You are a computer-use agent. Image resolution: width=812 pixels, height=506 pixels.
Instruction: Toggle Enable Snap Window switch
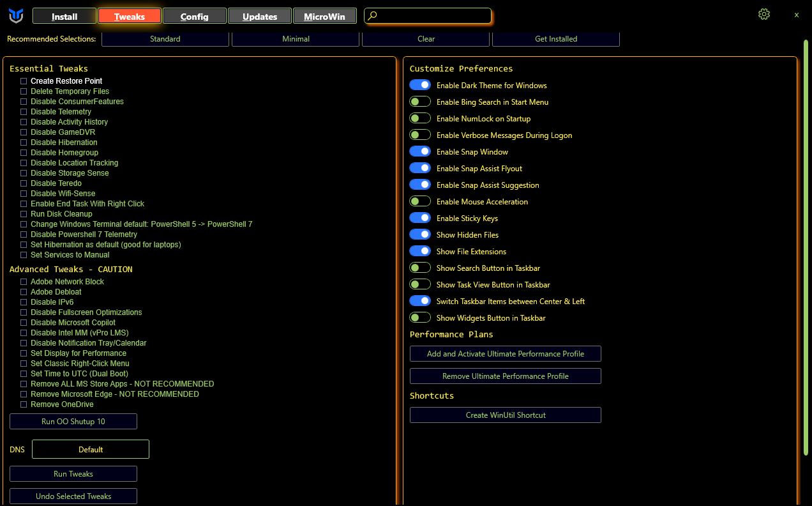[420, 151]
